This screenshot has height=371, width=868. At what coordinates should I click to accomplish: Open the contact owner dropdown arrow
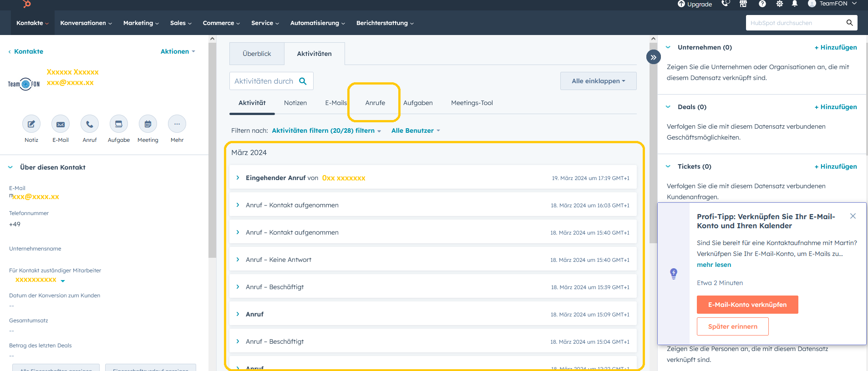point(63,281)
